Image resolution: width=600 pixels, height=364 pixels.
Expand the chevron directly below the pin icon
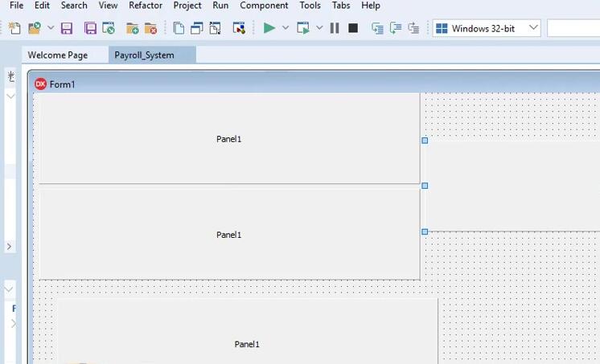10,96
